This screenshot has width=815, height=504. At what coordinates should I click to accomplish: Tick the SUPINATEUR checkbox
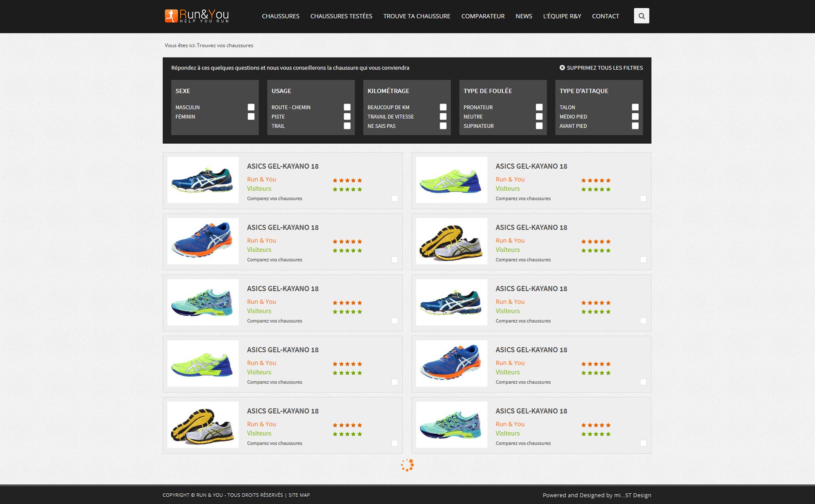click(539, 126)
